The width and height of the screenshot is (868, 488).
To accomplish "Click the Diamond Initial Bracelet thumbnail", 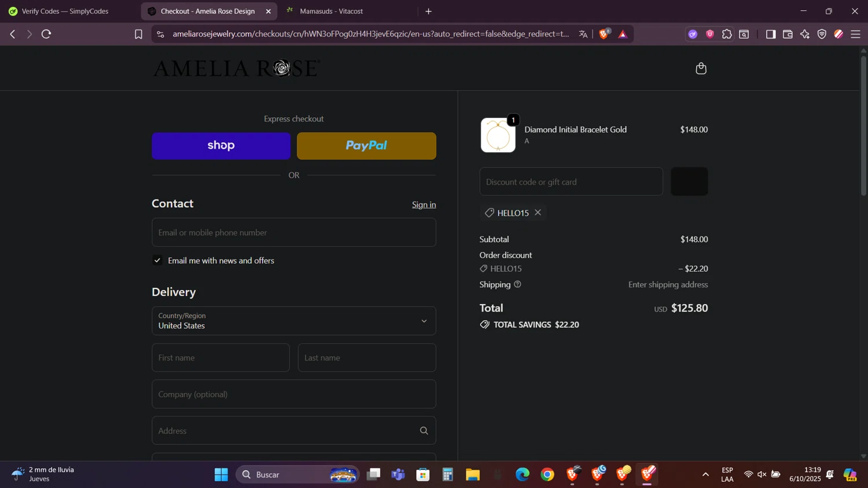I will (498, 135).
